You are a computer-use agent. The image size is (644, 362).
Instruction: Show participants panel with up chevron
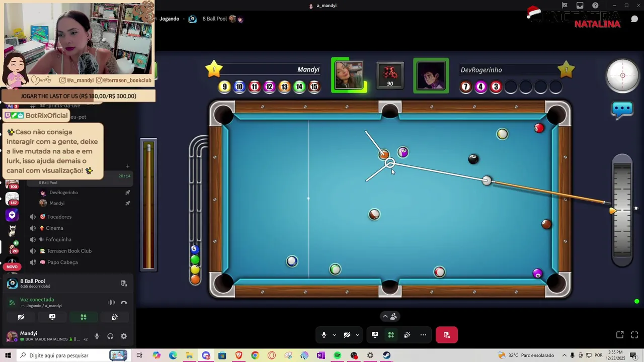pyautogui.click(x=389, y=316)
